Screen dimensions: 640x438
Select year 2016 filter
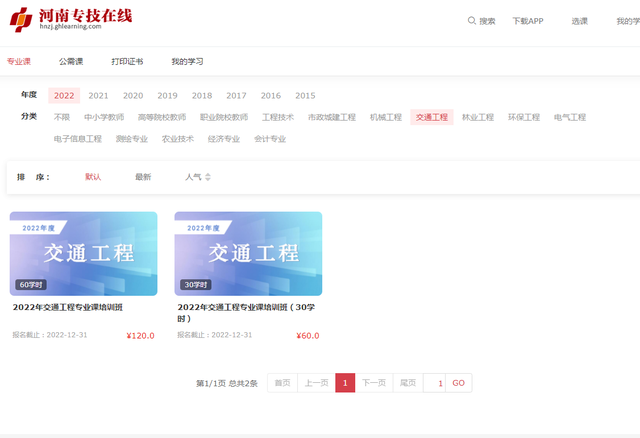click(271, 96)
